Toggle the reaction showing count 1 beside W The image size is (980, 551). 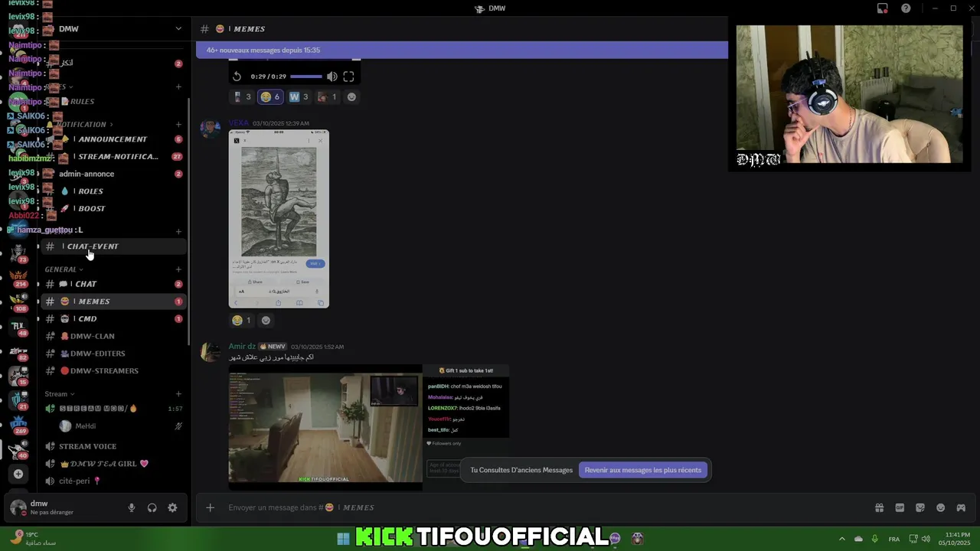tap(327, 96)
